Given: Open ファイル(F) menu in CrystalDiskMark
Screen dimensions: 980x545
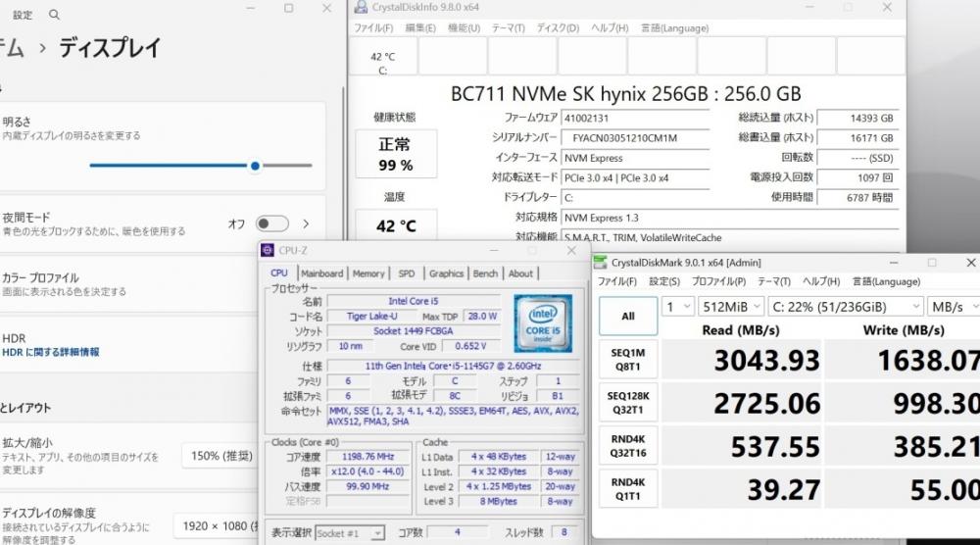Looking at the screenshot, I should coord(616,282).
